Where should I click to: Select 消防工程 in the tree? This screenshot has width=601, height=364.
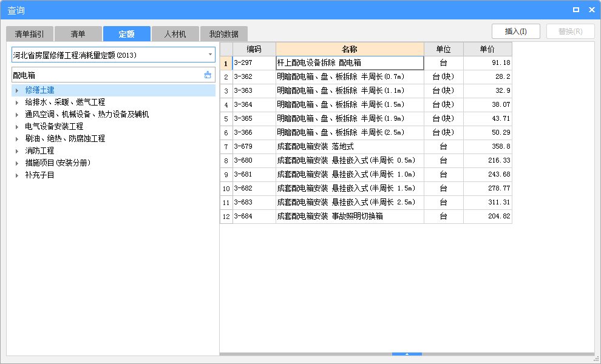(40, 150)
